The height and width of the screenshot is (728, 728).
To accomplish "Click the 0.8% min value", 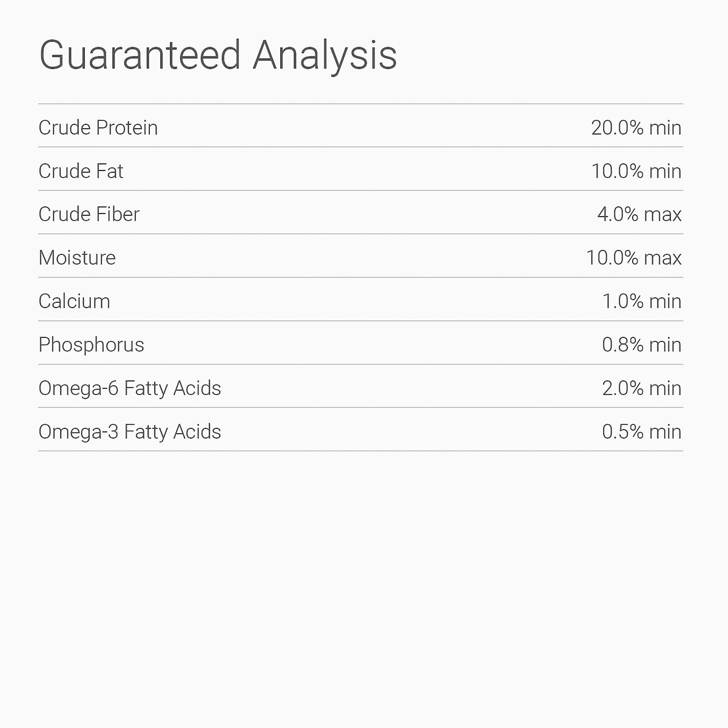I will tap(641, 345).
